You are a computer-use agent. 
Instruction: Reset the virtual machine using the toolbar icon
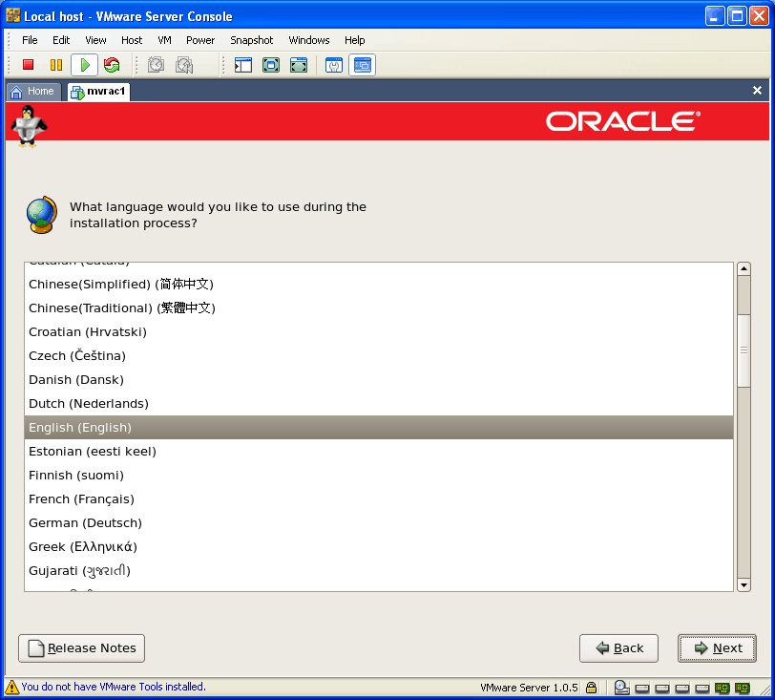point(112,65)
